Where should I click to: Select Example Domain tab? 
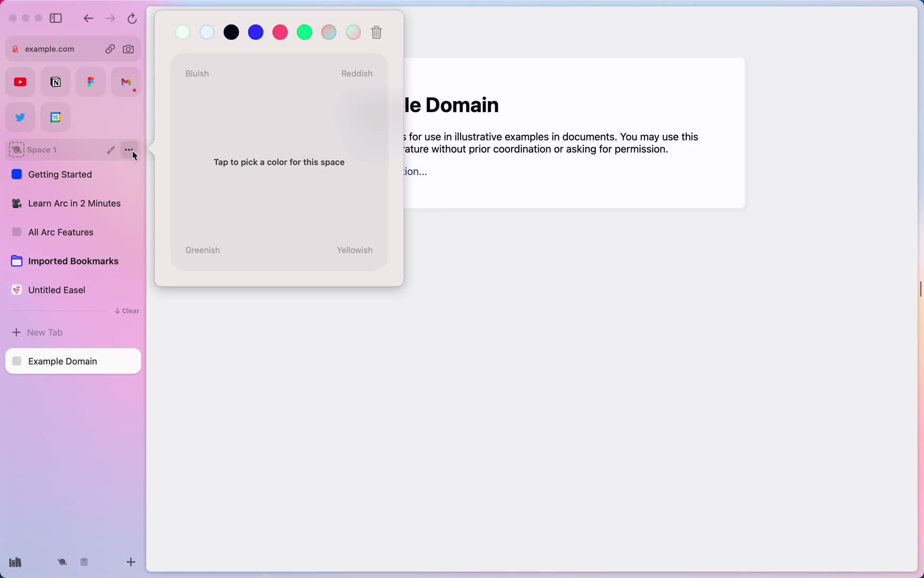73,361
